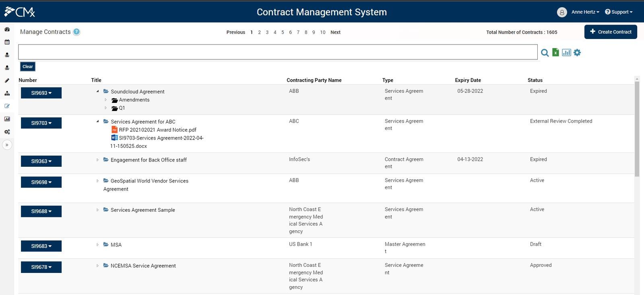The height and width of the screenshot is (295, 644).
Task: Open the SI9703 contract dropdown
Action: point(41,123)
